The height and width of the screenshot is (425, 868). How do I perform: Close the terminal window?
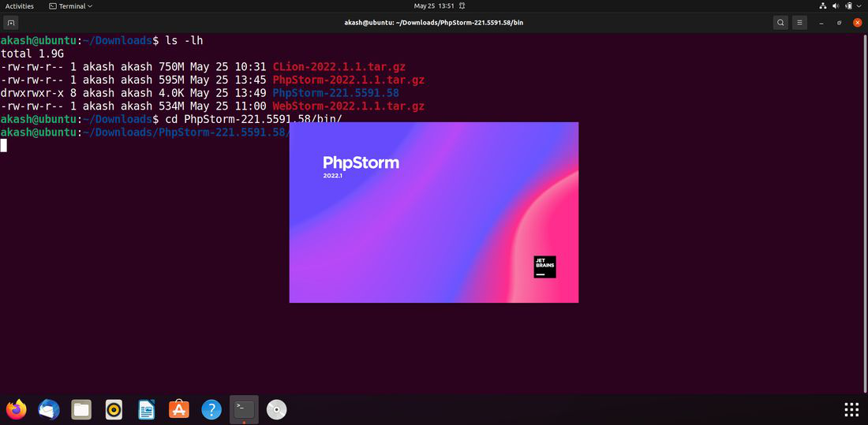pos(858,23)
